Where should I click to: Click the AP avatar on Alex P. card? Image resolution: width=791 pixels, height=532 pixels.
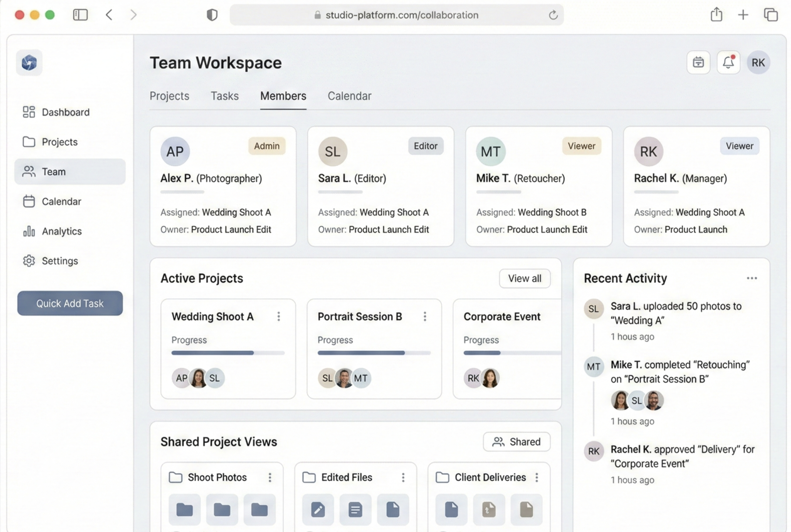coord(175,151)
